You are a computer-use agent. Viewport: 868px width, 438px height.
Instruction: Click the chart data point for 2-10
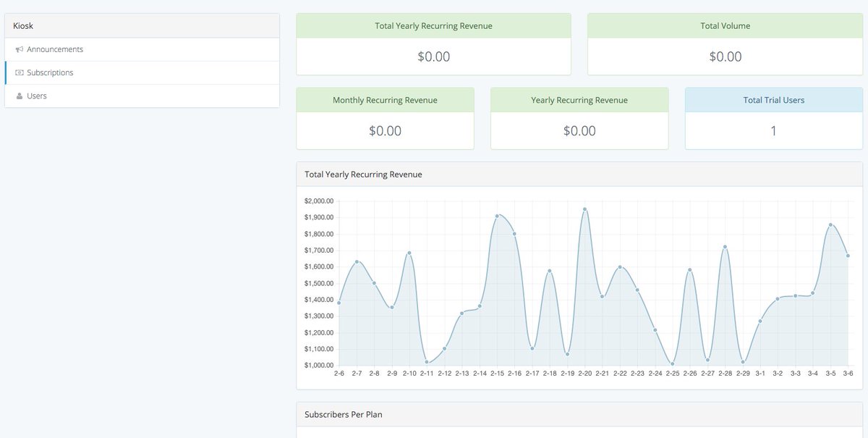tap(409, 253)
